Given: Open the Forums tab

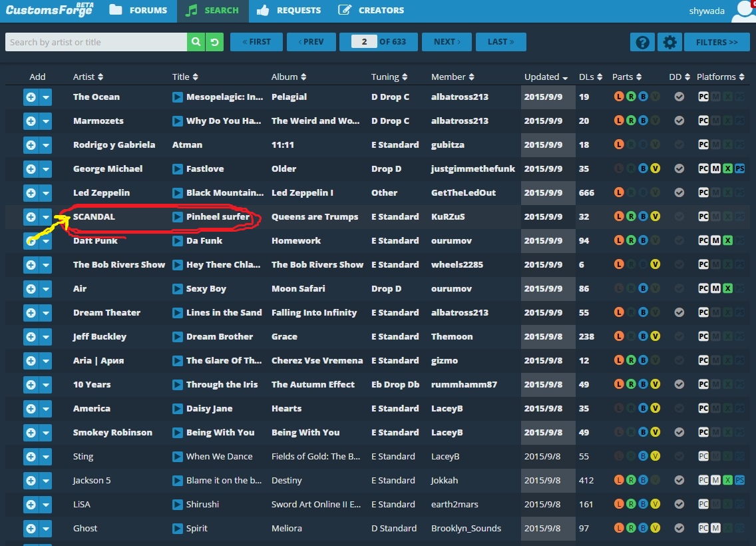Looking at the screenshot, I should point(138,10).
